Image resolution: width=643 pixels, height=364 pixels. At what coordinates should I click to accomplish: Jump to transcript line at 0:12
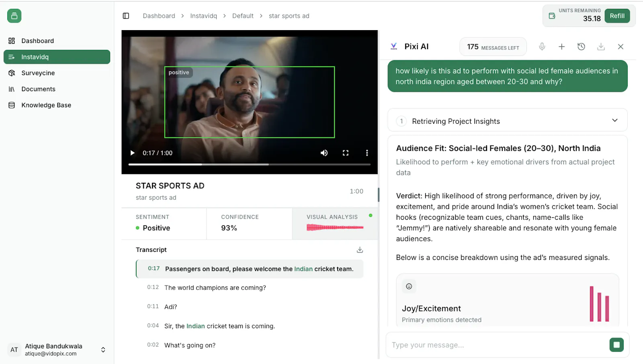(250, 288)
